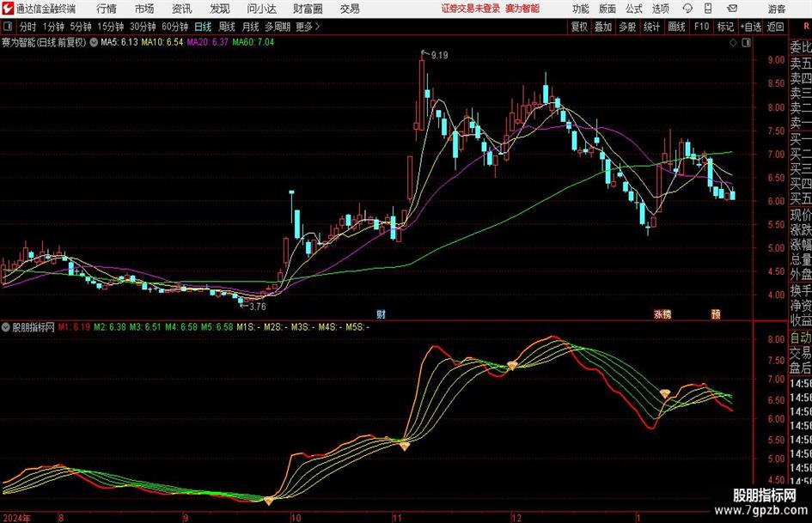Click the diamond signal marker near January
Viewport: 812px width, 523px height.
(665, 394)
